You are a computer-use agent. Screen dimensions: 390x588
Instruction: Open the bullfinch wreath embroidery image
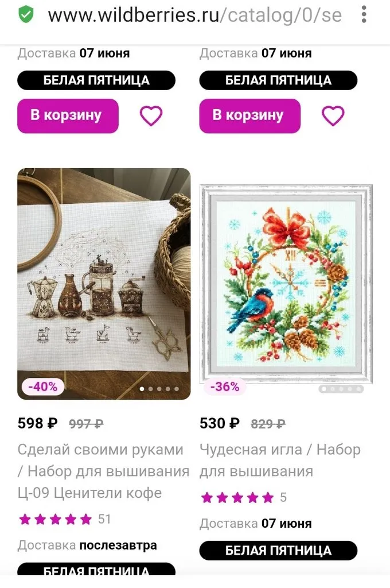pos(286,284)
